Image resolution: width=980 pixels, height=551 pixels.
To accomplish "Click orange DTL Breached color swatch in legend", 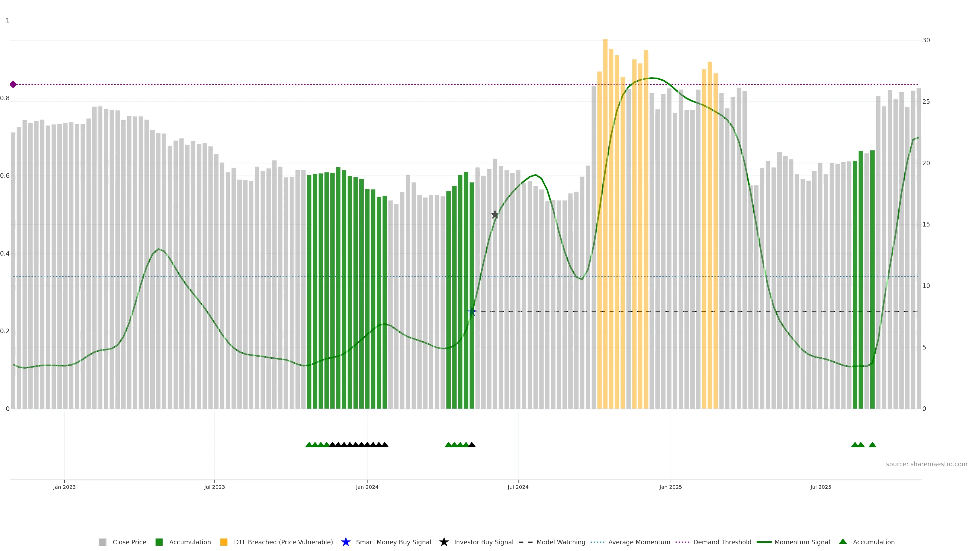I will [x=224, y=542].
